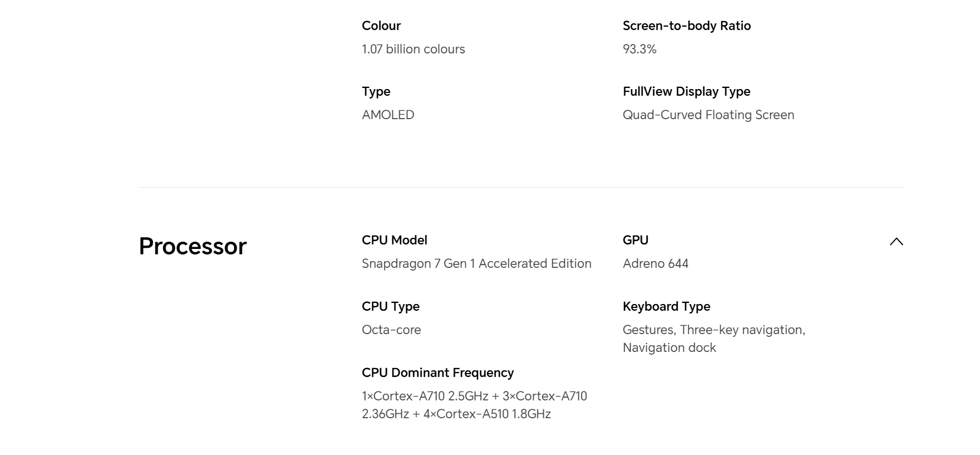Click the CPU Model label
980x455 pixels.
pos(394,240)
